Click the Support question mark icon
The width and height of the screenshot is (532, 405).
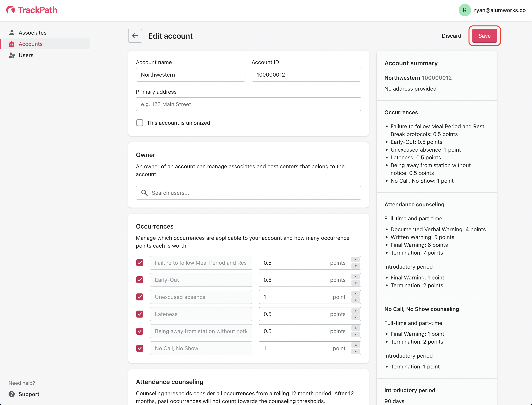tap(12, 394)
